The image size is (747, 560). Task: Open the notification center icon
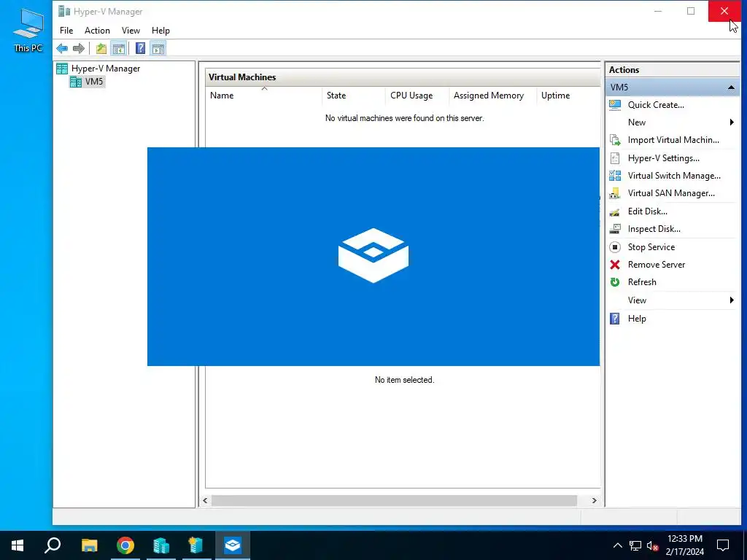click(x=723, y=545)
